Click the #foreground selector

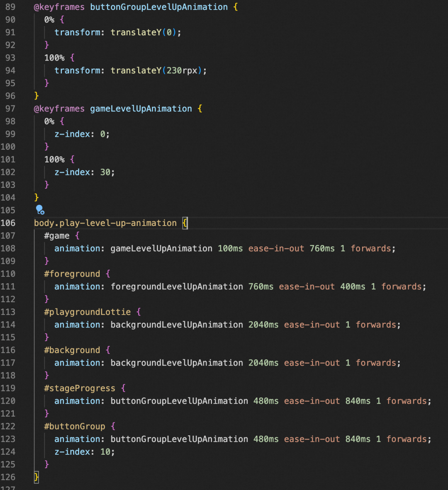tap(72, 274)
